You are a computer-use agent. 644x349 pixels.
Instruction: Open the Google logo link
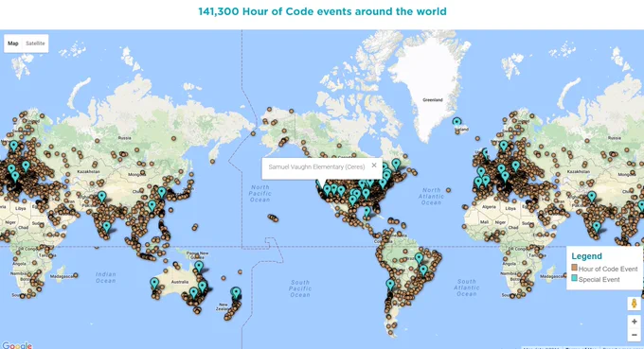click(17, 345)
